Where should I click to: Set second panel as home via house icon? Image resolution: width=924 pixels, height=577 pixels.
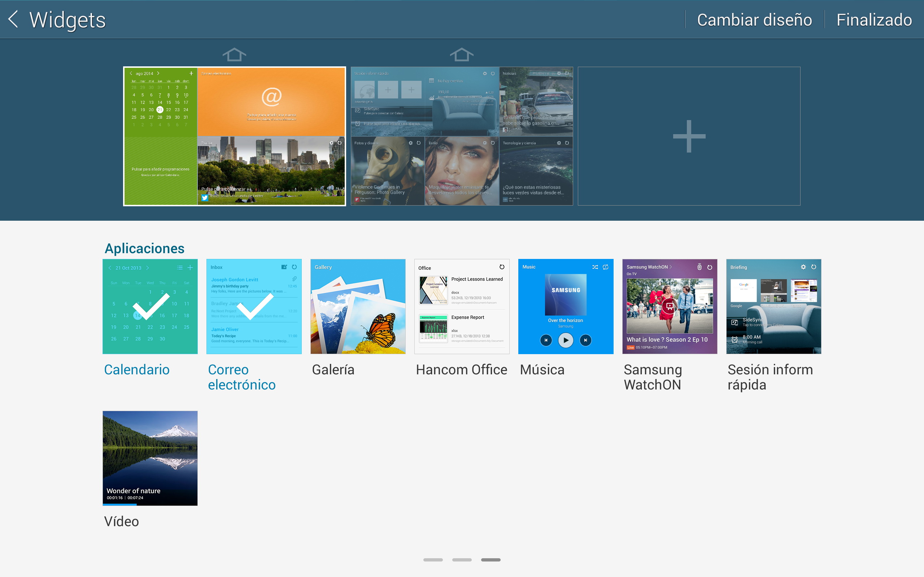(x=461, y=55)
